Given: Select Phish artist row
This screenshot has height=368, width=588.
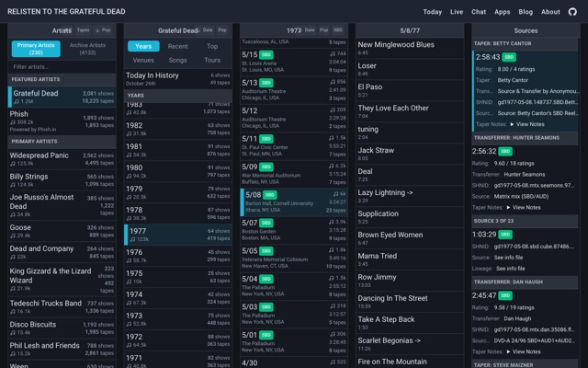Looking at the screenshot, I should 62,121.
